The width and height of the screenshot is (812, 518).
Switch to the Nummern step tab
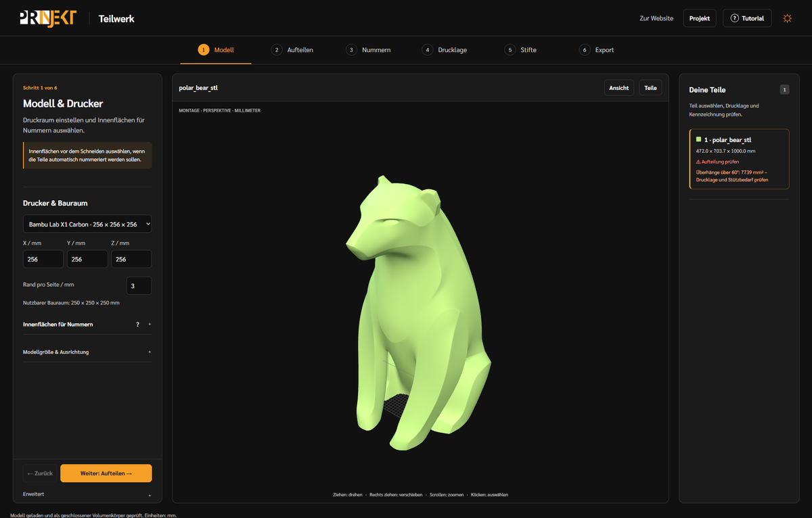point(368,50)
